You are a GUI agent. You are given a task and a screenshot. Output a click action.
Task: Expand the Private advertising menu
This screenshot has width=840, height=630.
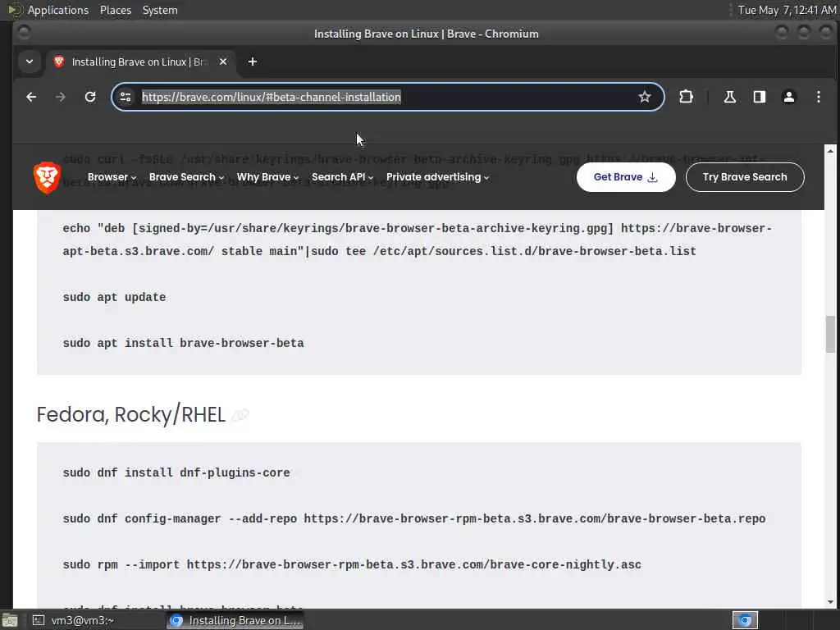point(438,177)
